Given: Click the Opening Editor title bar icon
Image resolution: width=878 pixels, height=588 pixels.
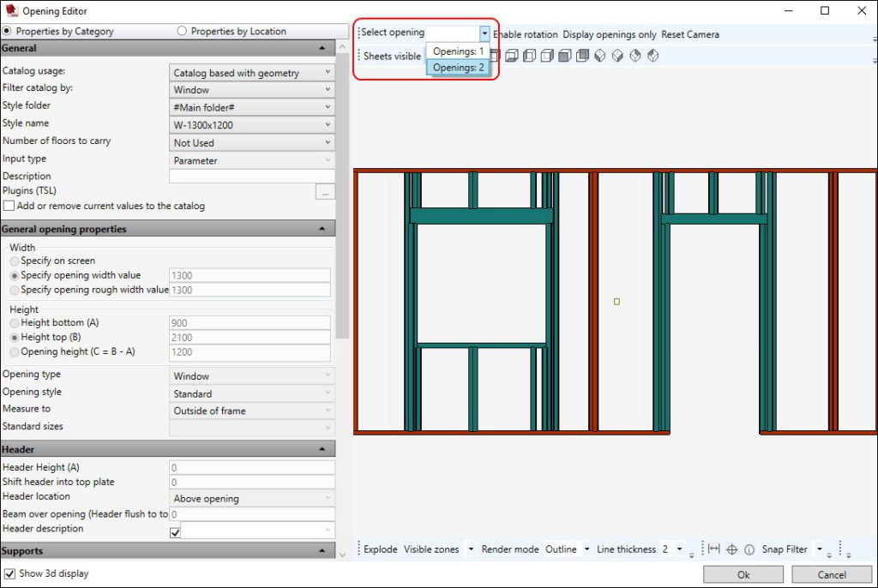Looking at the screenshot, I should 10,10.
